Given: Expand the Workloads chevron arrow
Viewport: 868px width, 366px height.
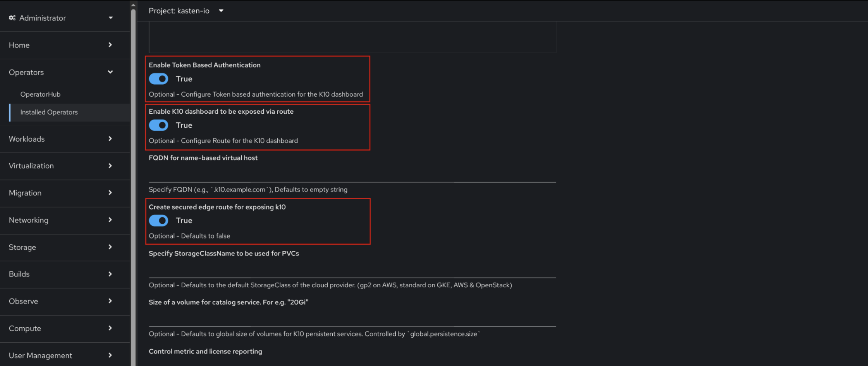Looking at the screenshot, I should coord(110,139).
